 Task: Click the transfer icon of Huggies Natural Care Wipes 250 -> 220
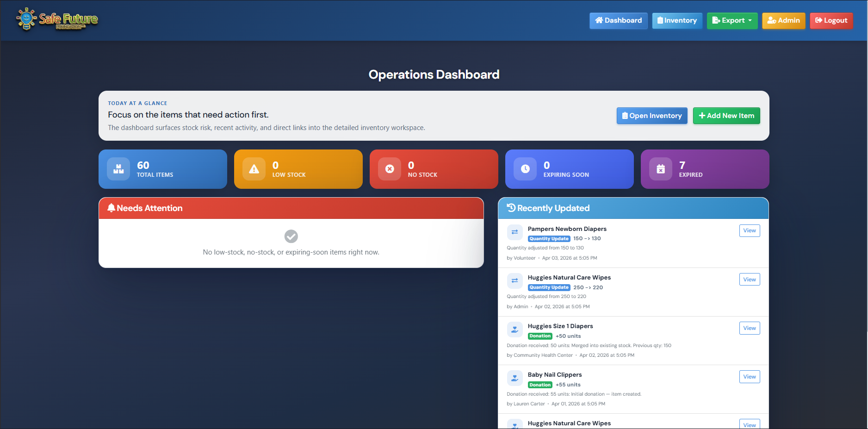(515, 280)
